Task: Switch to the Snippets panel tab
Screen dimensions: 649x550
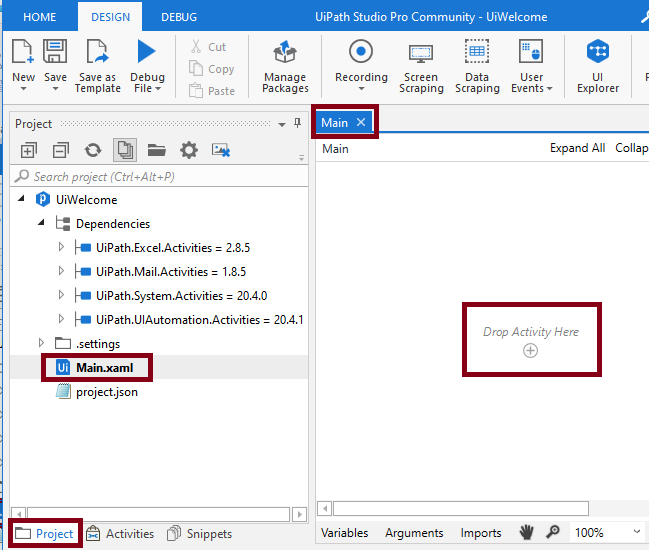Action: pyautogui.click(x=200, y=533)
